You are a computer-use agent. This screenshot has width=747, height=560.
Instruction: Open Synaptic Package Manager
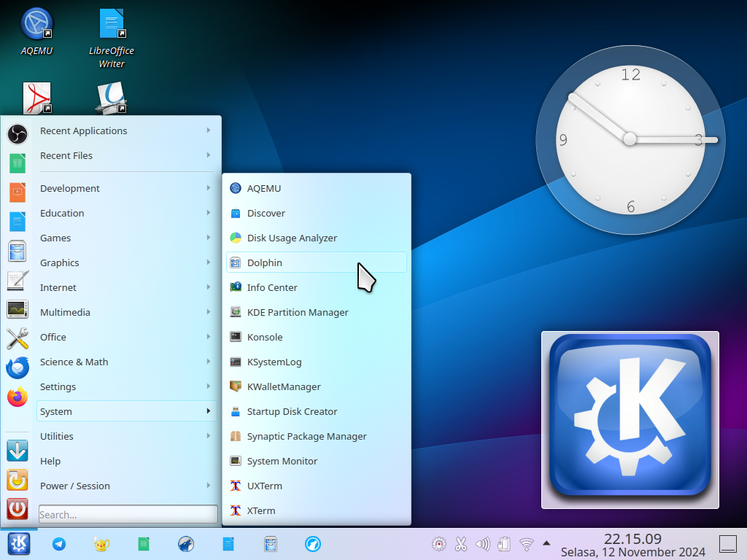point(317,436)
